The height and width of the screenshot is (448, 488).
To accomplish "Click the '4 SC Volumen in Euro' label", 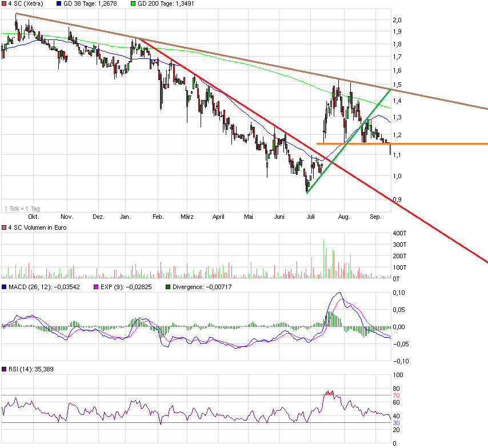I will [x=37, y=227].
